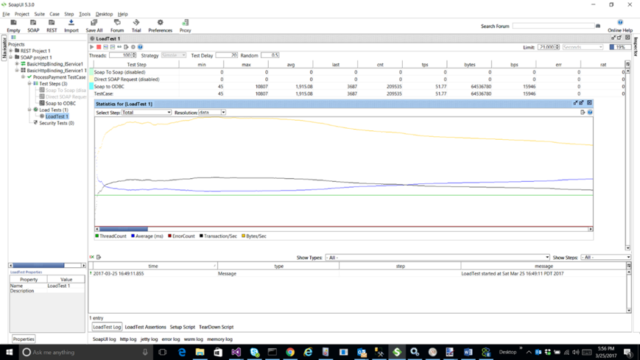Click the REST project toolbar icon
The image size is (640, 360).
point(51,26)
